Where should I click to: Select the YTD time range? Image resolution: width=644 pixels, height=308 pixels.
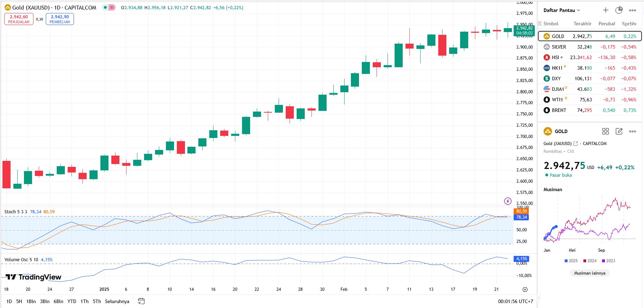pos(72,301)
